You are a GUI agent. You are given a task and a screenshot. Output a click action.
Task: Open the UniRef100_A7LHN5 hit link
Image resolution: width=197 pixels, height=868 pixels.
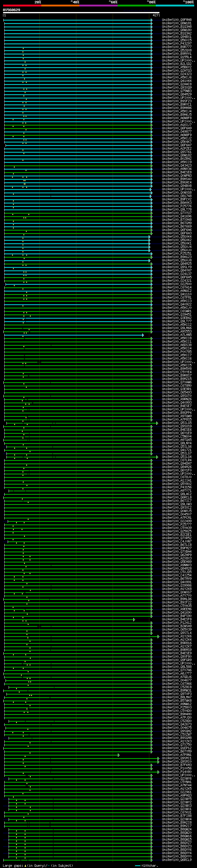176,335
